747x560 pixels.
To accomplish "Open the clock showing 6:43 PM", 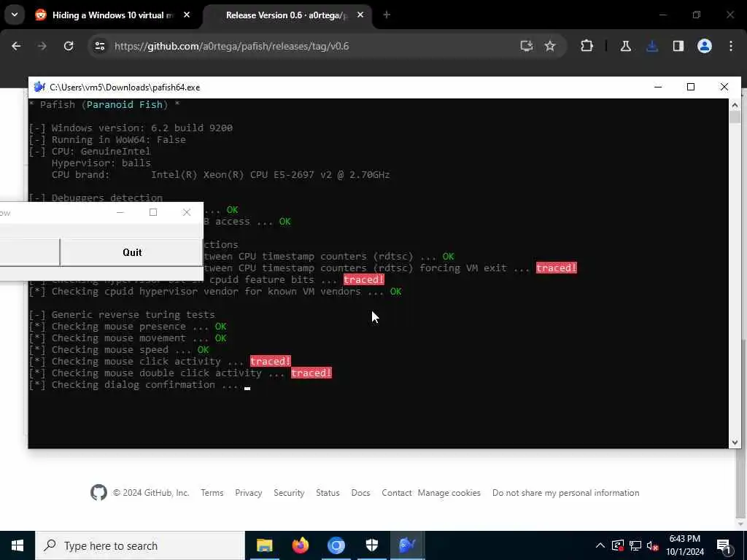I will coord(684,545).
